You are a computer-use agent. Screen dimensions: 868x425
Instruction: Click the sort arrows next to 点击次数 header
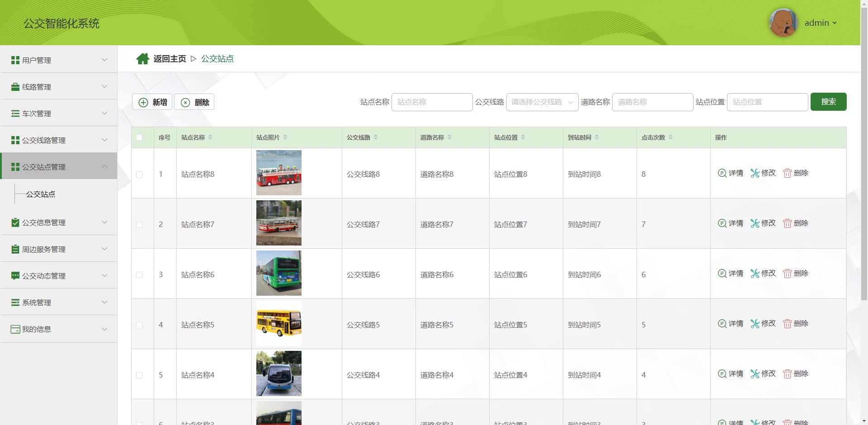click(x=670, y=137)
